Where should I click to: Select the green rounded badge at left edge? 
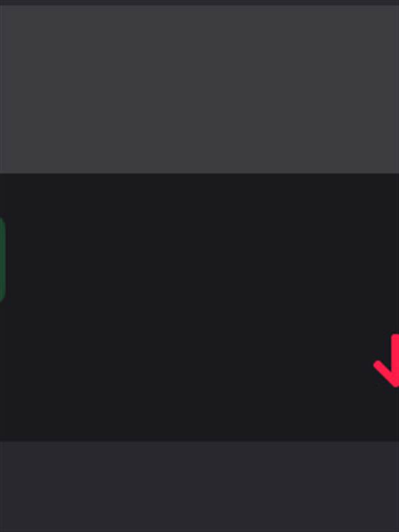2,259
